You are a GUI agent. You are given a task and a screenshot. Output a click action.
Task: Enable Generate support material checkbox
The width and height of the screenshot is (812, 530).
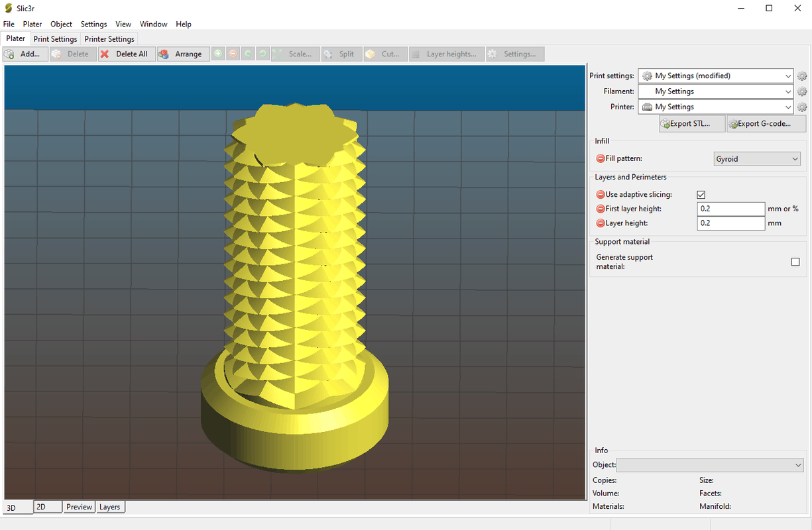point(795,262)
